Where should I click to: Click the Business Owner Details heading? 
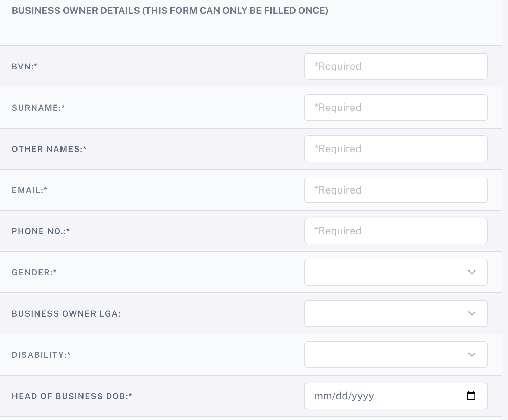point(170,11)
